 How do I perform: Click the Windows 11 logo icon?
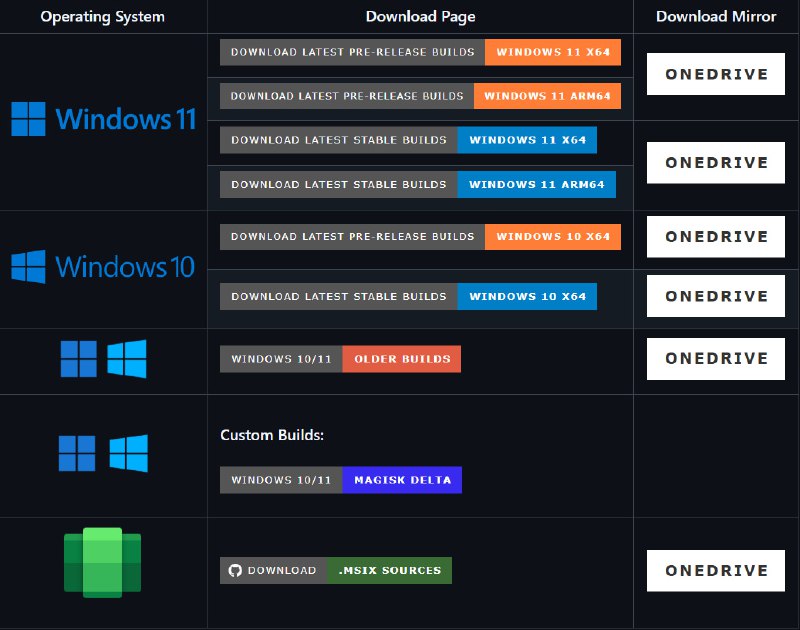click(30, 119)
